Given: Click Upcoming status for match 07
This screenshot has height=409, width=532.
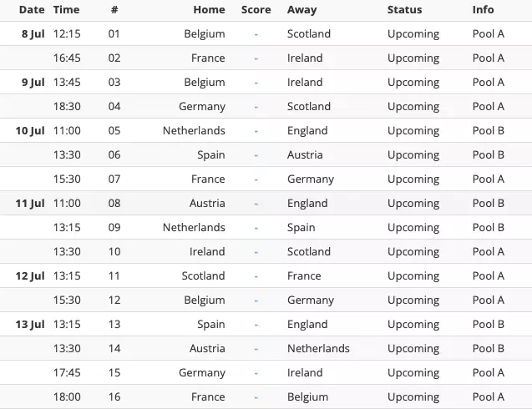Looking at the screenshot, I should 413,179.
